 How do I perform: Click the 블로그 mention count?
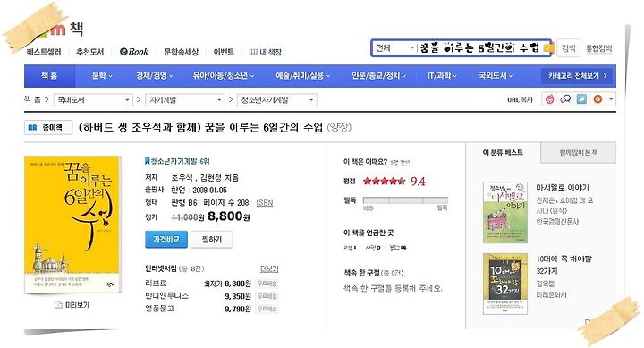point(398,248)
